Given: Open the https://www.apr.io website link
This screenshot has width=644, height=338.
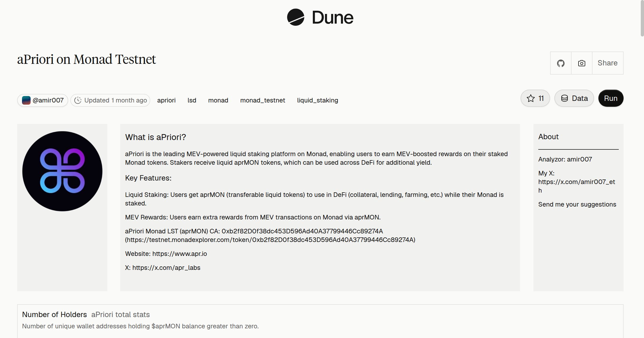Looking at the screenshot, I should [x=180, y=254].
